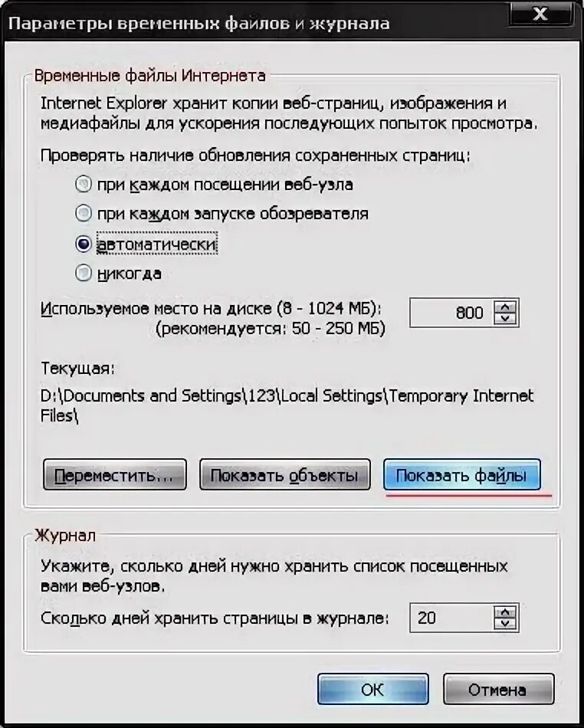Cancel changes with the 'Отмена' button
Viewport: 584px width, 728px height.
click(499, 690)
